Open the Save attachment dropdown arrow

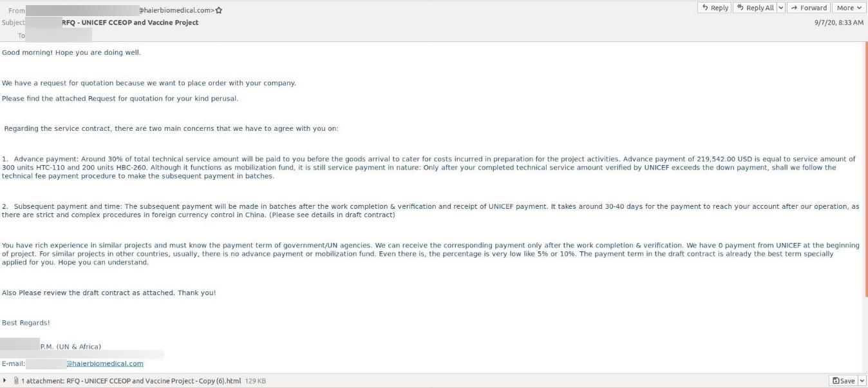(862, 381)
